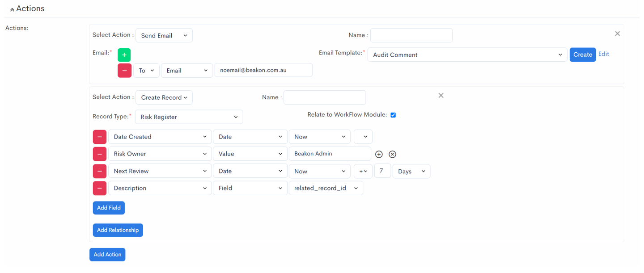This screenshot has height=273, width=644.
Task: Open the Days unit dropdown
Action: 411,171
